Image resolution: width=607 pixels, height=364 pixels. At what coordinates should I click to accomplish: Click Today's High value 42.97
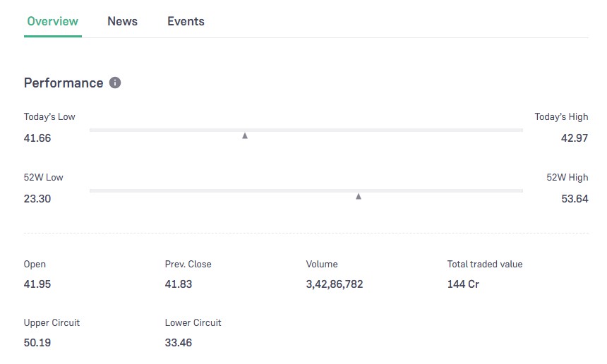point(574,138)
